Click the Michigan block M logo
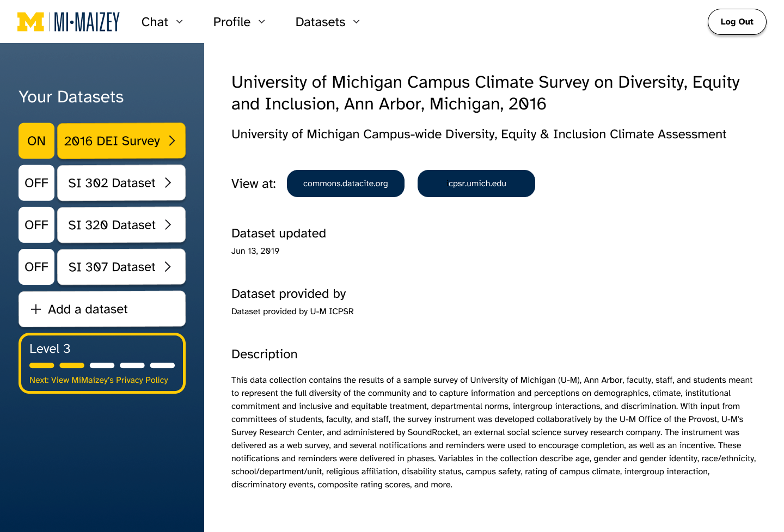 coord(30,22)
